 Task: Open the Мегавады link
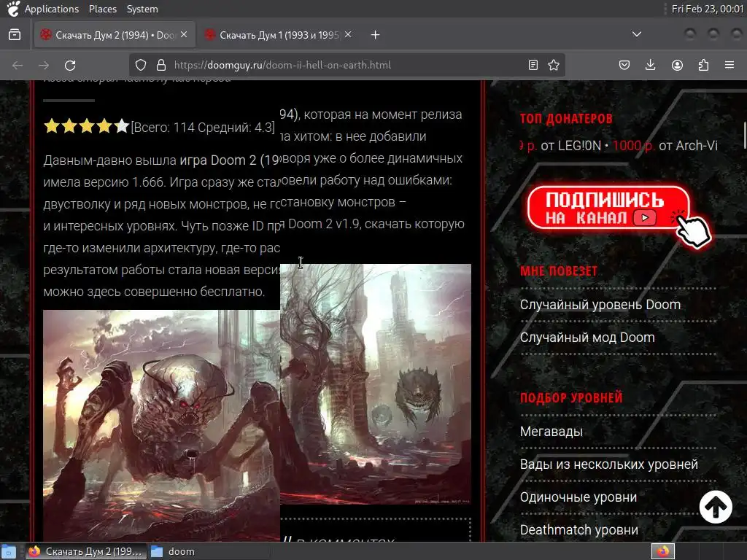tap(551, 432)
